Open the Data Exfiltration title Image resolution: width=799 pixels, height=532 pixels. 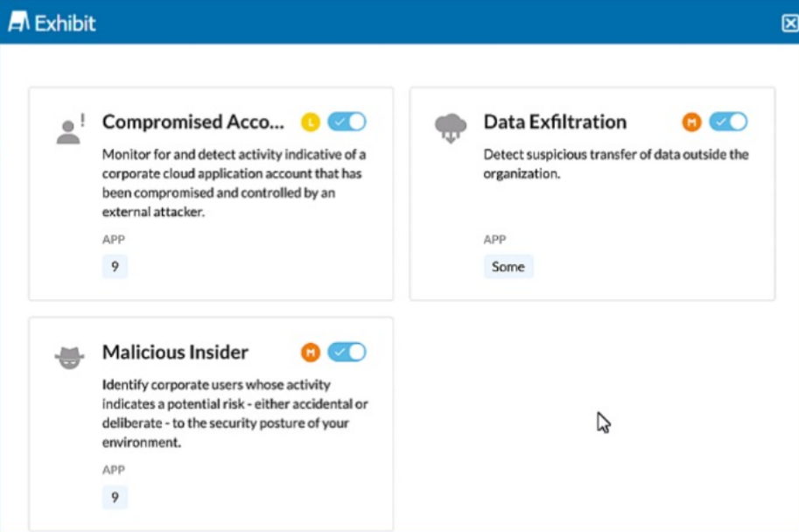(555, 122)
